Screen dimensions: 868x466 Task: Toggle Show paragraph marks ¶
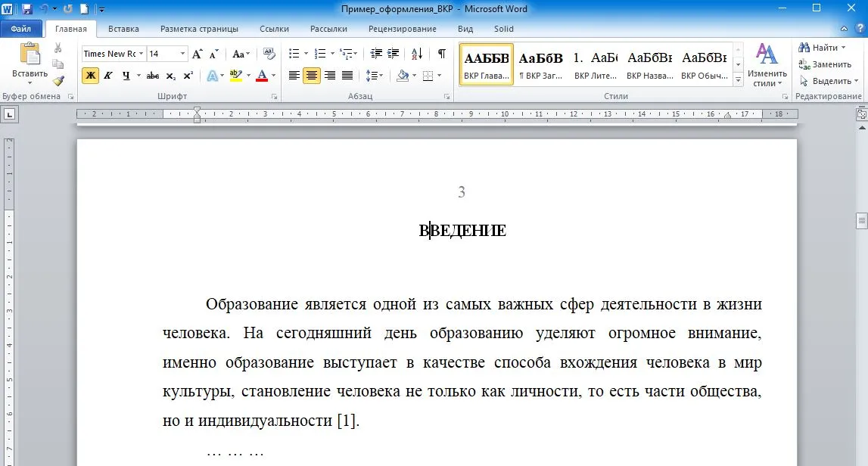(442, 54)
